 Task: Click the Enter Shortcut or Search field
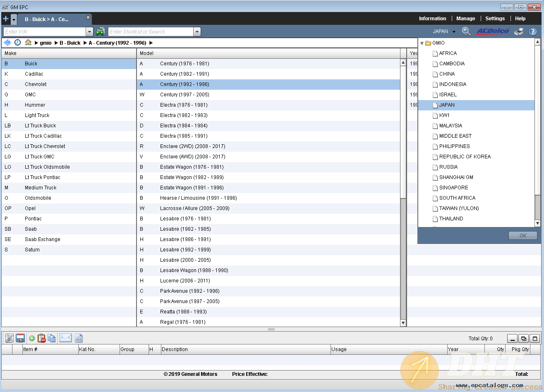151,32
